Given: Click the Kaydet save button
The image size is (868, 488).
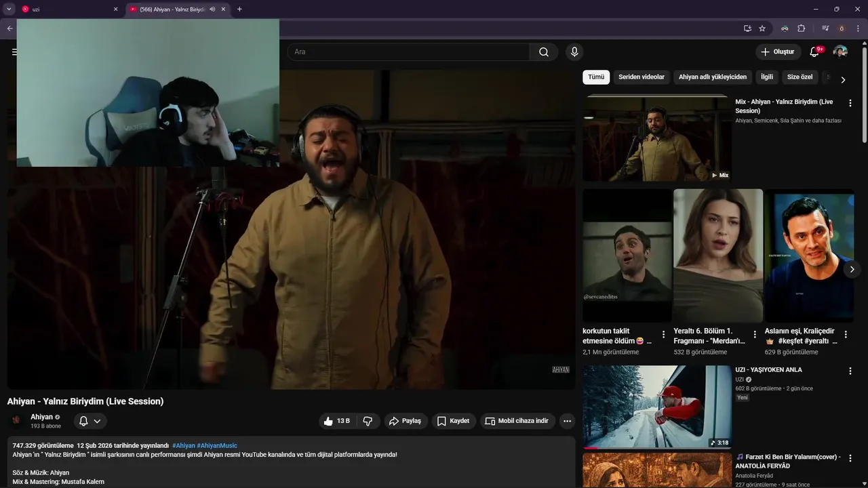Looking at the screenshot, I should coord(454,421).
